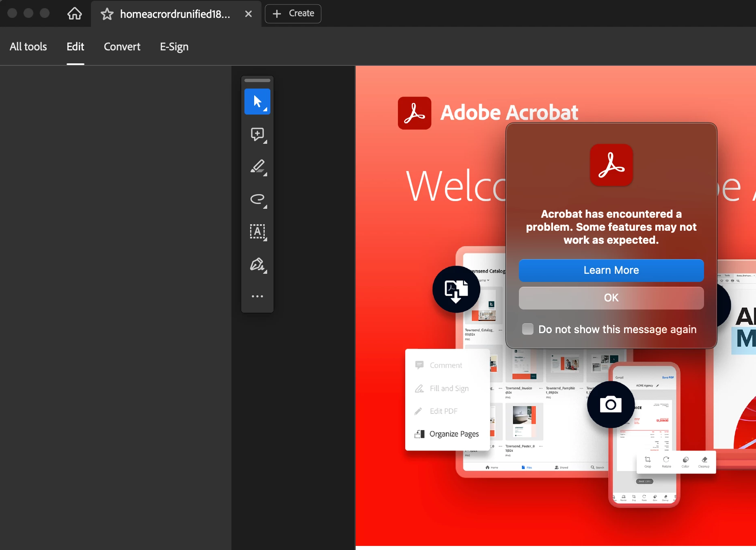Dismiss the dialog with OK
The height and width of the screenshot is (550, 756).
pos(611,298)
